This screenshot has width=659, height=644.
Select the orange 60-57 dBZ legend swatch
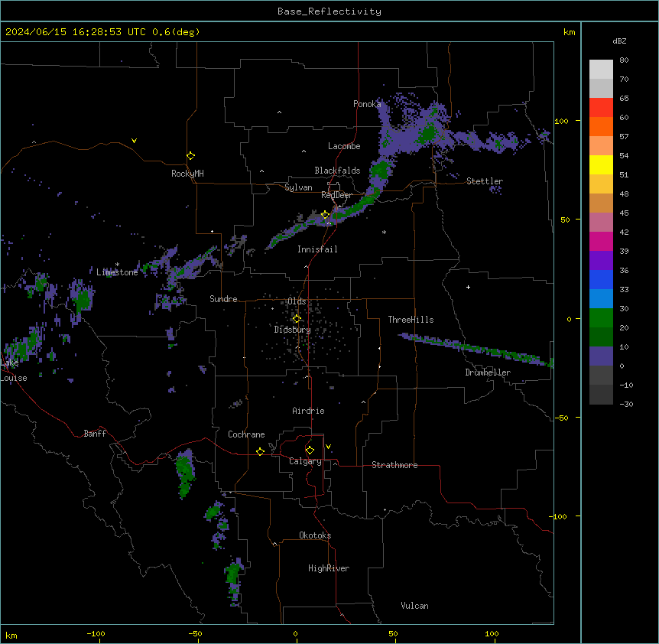(x=601, y=126)
